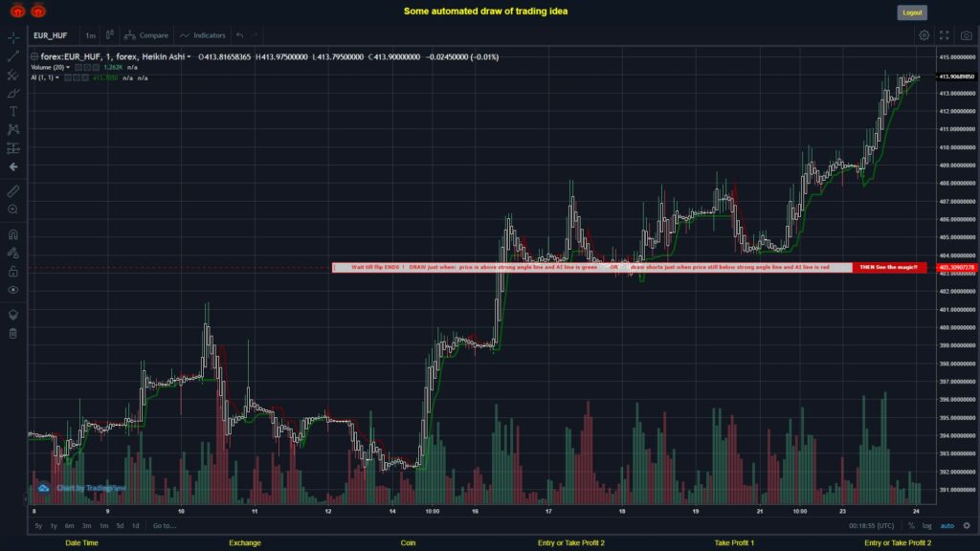Open the candle chart style selector

coord(109,35)
